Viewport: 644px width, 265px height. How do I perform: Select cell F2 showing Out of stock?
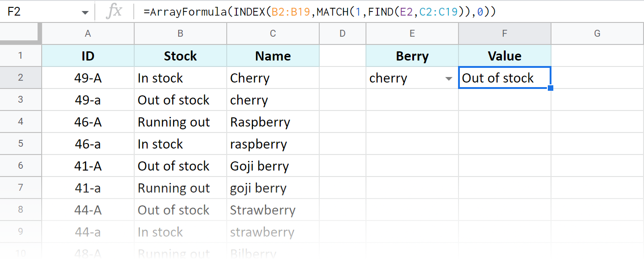click(x=504, y=78)
